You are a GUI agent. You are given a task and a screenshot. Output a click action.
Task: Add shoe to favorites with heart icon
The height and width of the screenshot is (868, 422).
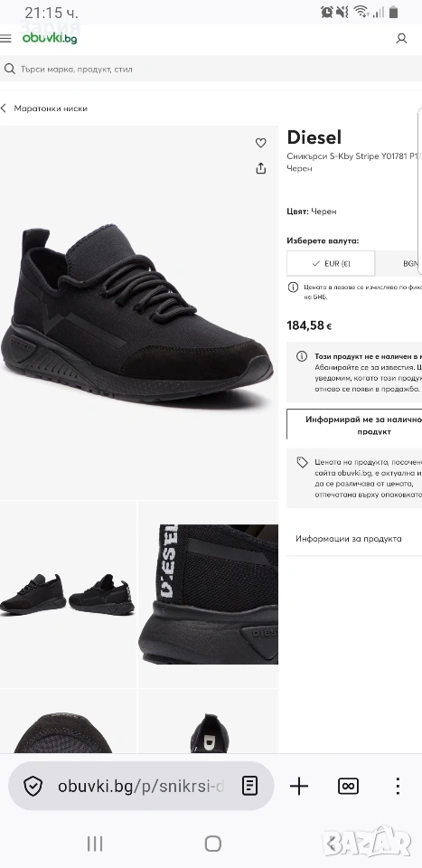point(261,143)
